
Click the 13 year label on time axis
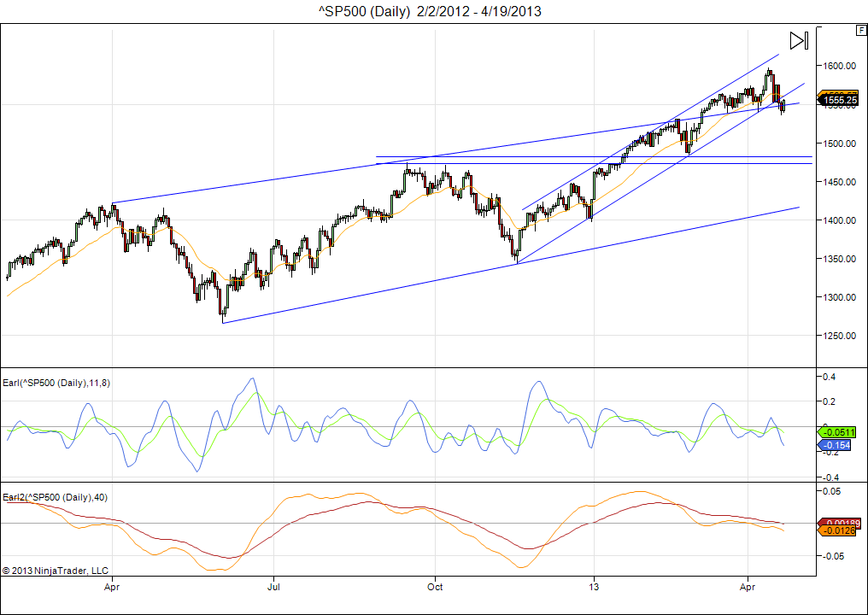tap(593, 588)
